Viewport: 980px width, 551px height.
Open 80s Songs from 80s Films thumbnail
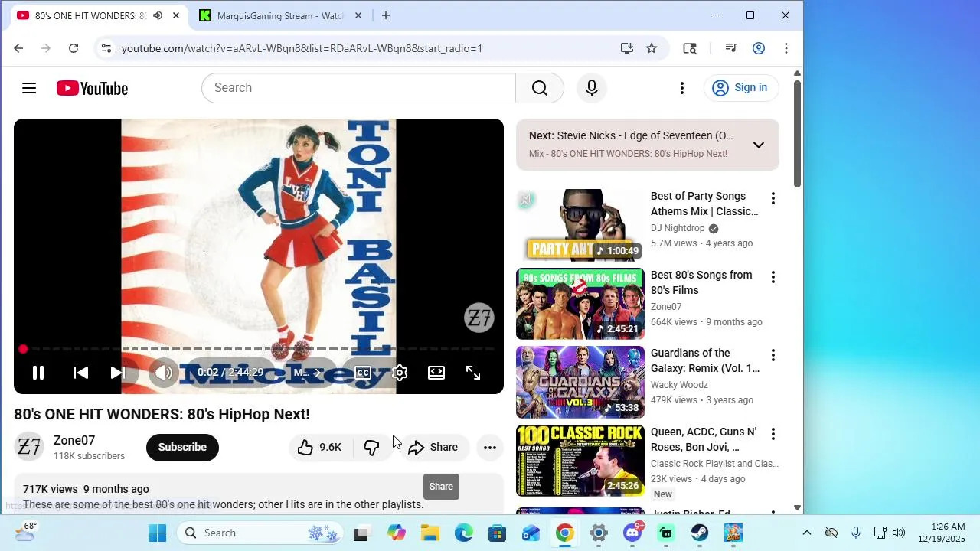(x=580, y=304)
